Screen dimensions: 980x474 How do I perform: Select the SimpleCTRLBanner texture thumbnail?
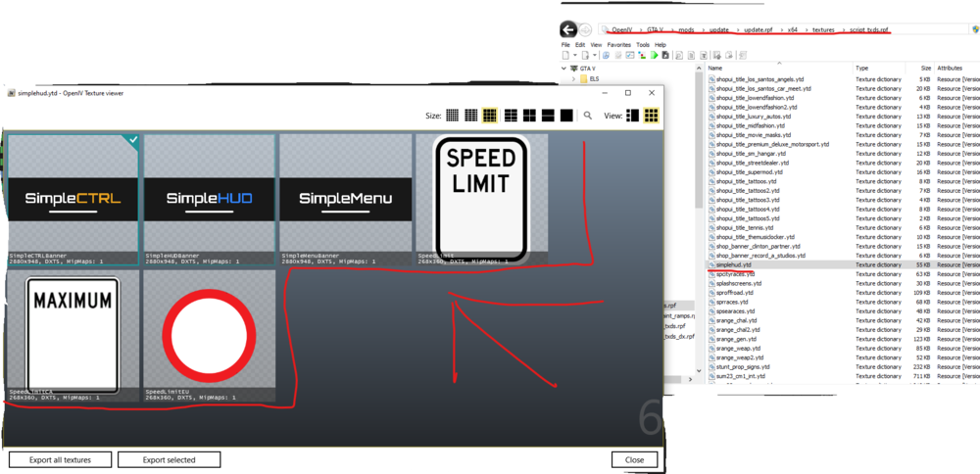pos(73,199)
